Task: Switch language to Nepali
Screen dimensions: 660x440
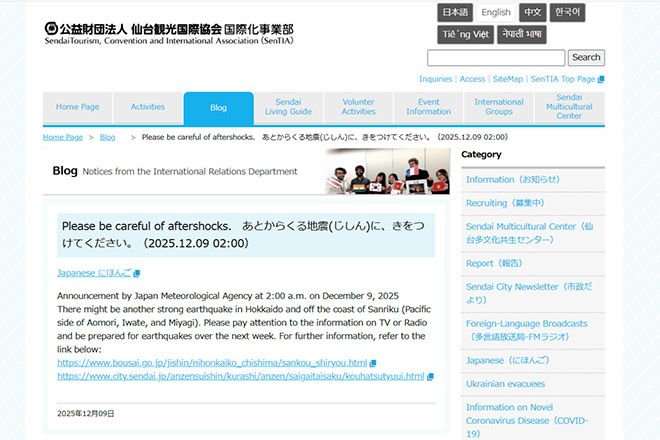Action: [x=521, y=35]
